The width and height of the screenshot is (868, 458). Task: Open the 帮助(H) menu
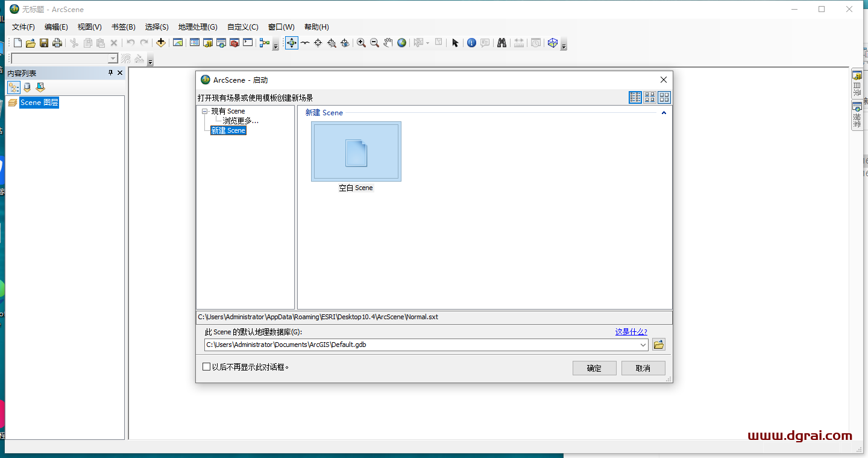click(316, 27)
